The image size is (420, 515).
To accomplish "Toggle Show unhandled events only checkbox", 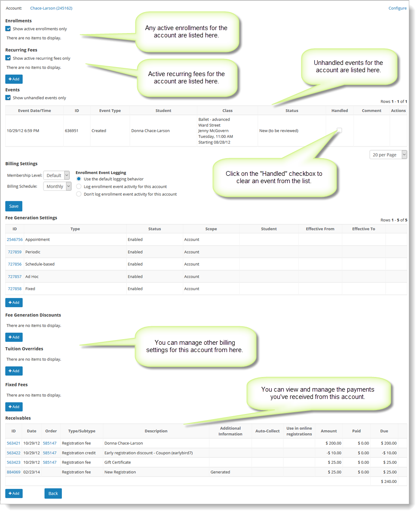I will pyautogui.click(x=8, y=98).
